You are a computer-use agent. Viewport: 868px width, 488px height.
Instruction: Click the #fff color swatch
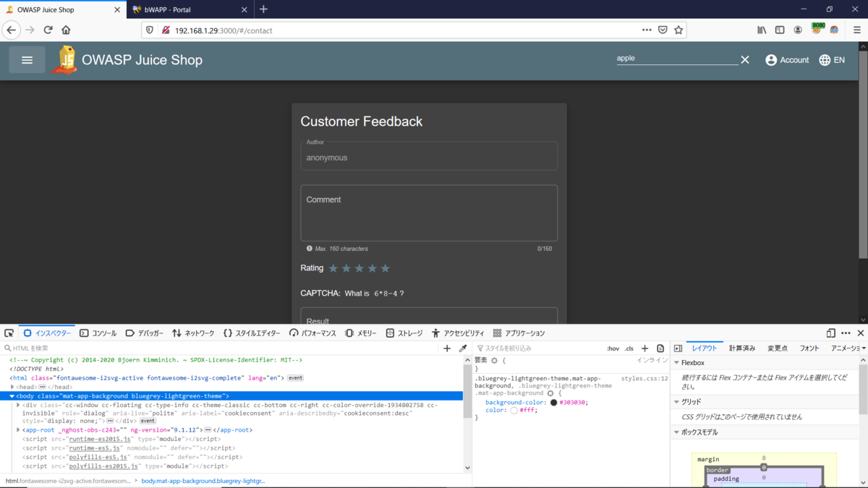point(514,411)
